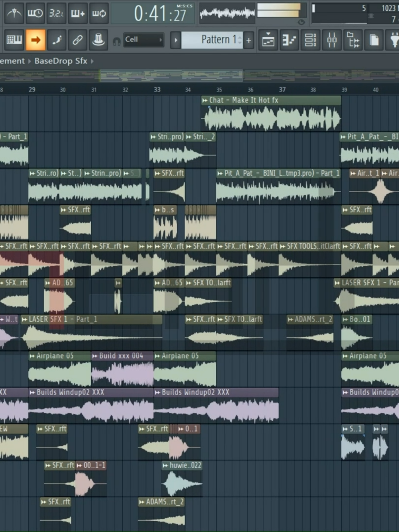Add a new pattern with plus button

(249, 40)
